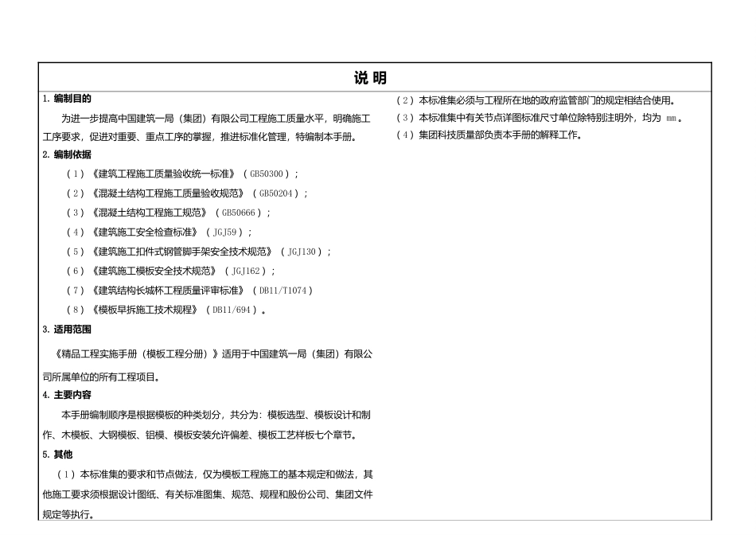The height and width of the screenshot is (535, 756).
Task: Click the line starting 工序要求，促进对重要
Action: click(x=201, y=137)
